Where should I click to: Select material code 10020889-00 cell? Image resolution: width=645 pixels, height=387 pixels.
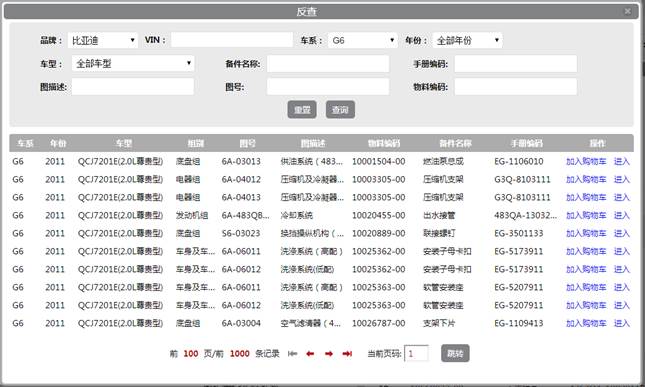pyautogui.click(x=378, y=234)
